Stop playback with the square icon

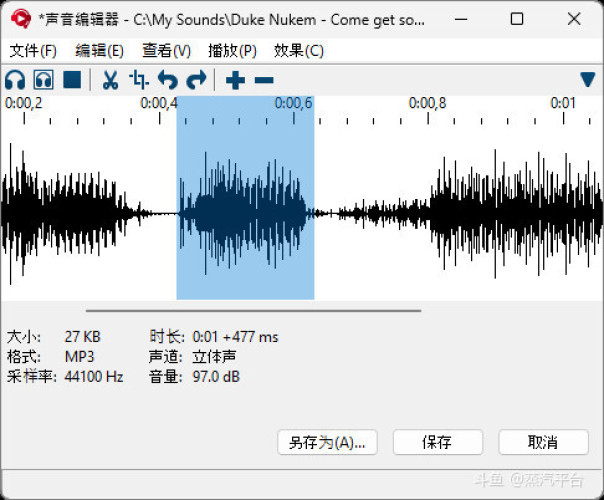pyautogui.click(x=72, y=80)
